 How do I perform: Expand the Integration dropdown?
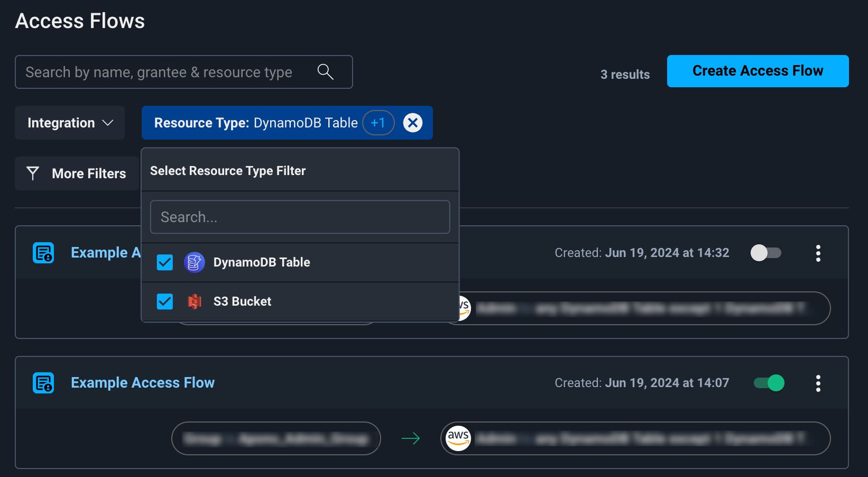click(70, 123)
